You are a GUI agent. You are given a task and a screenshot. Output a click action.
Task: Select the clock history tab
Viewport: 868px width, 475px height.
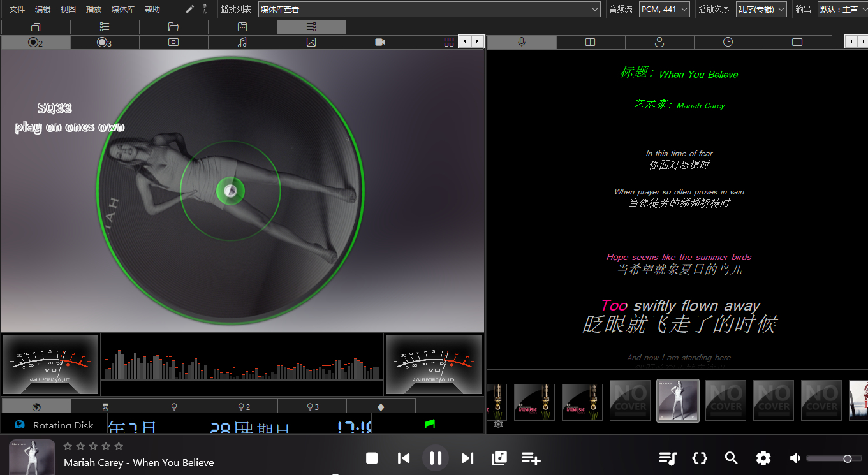tap(728, 42)
